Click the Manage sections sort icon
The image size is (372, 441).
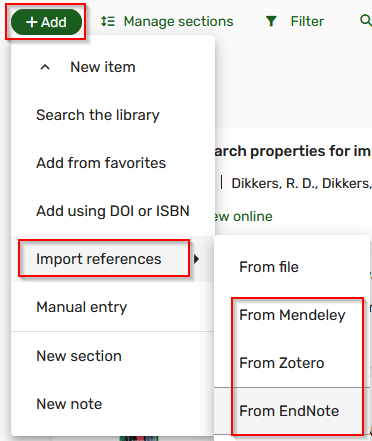coord(108,22)
